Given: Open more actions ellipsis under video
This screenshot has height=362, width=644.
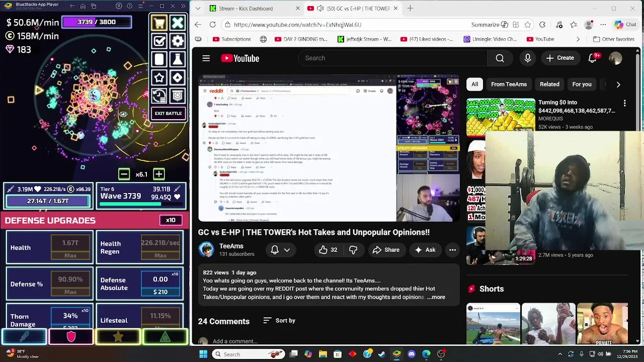Looking at the screenshot, I should [452, 250].
